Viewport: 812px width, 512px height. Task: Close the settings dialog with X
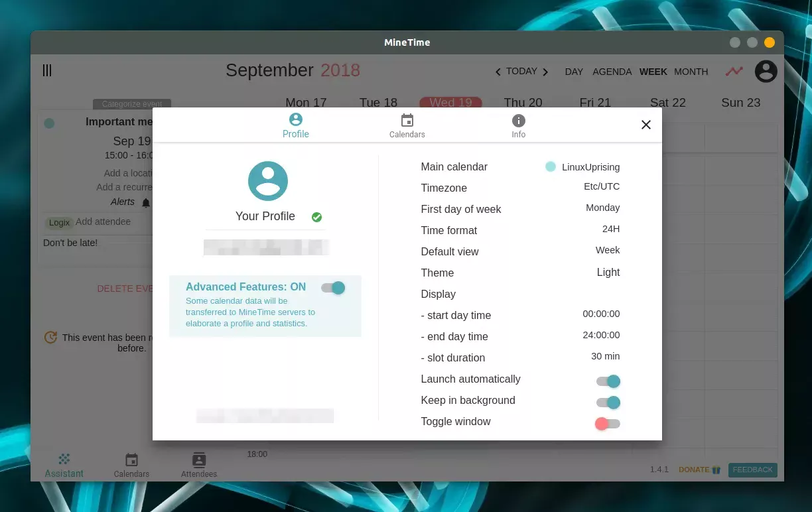646,125
